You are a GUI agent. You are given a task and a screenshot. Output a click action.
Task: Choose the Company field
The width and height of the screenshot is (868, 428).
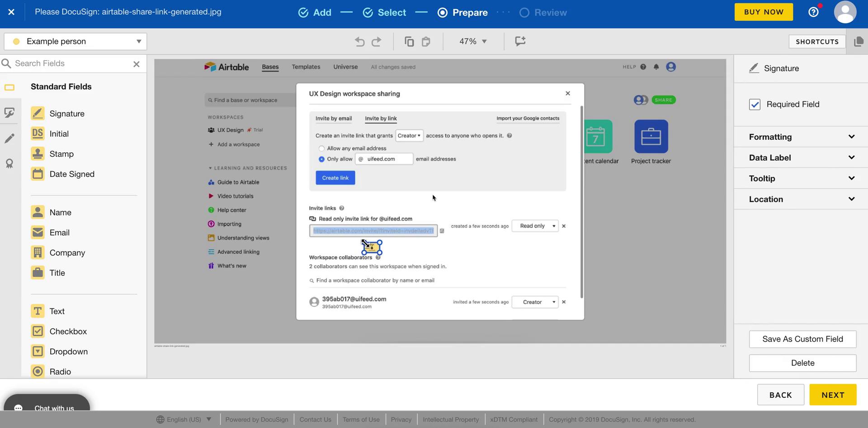(x=58, y=252)
